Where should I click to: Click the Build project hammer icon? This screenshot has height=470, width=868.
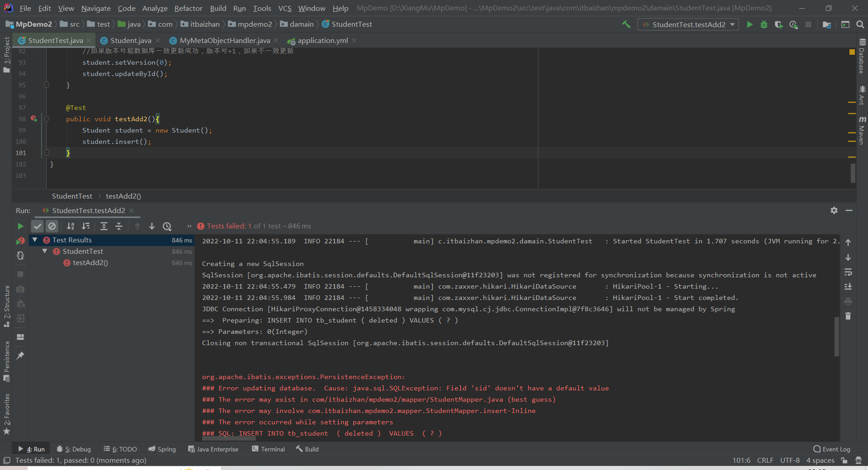(x=626, y=24)
